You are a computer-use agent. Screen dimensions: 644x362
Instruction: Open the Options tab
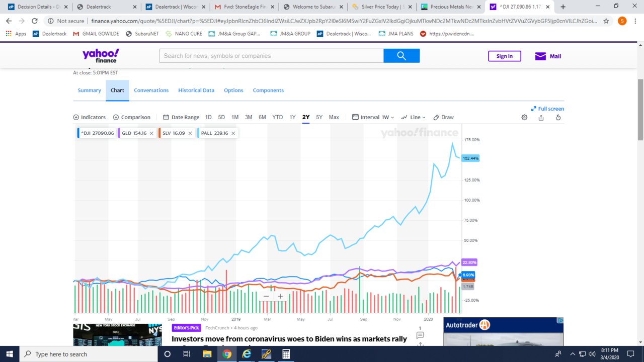[x=233, y=90]
